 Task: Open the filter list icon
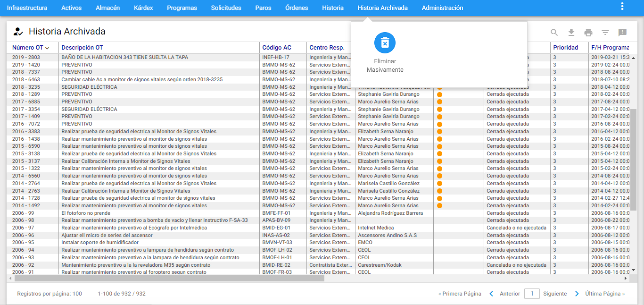tap(605, 33)
